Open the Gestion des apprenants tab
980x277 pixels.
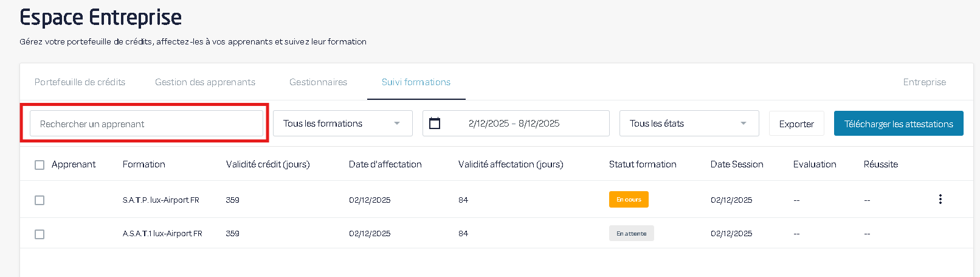(205, 82)
